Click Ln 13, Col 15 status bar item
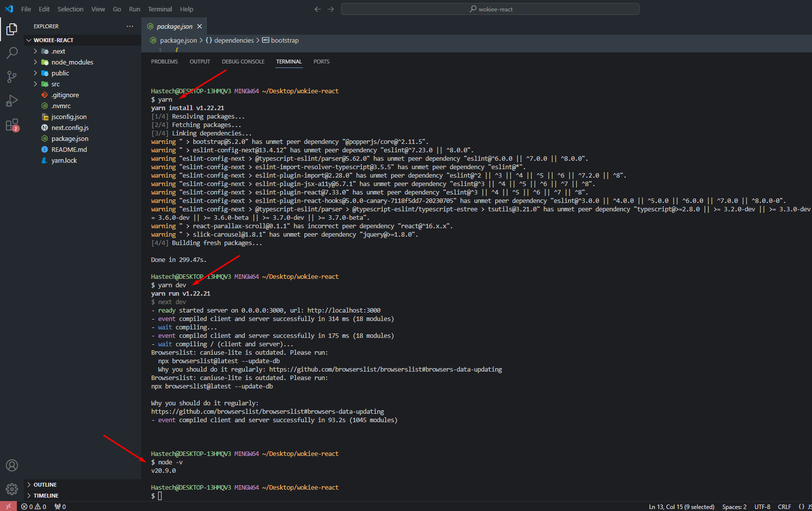The image size is (812, 511). tap(682, 507)
